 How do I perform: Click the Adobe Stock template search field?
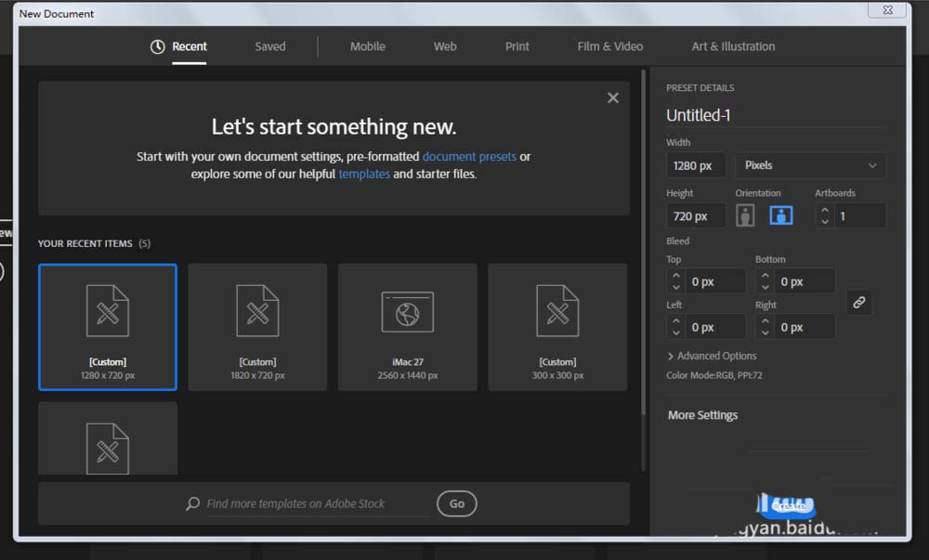pos(317,503)
